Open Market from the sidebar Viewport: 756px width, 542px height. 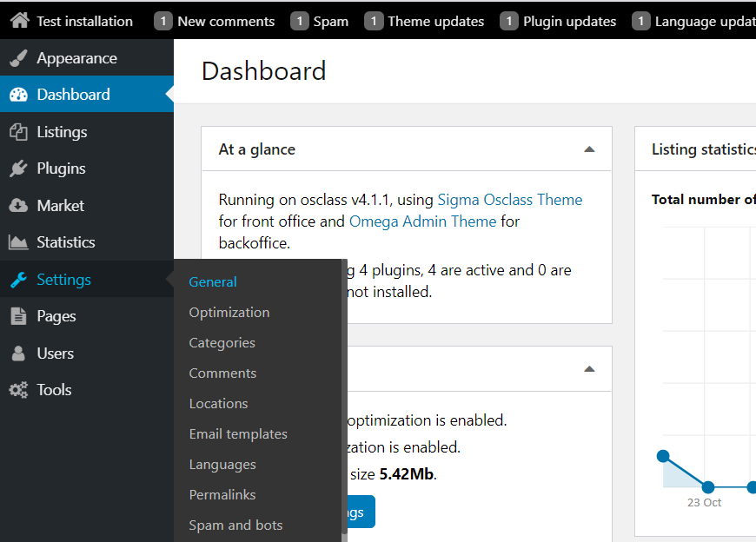tap(87, 205)
